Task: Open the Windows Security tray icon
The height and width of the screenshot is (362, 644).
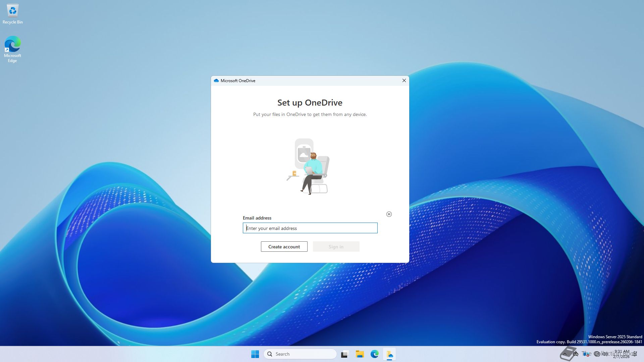Action: coord(586,354)
